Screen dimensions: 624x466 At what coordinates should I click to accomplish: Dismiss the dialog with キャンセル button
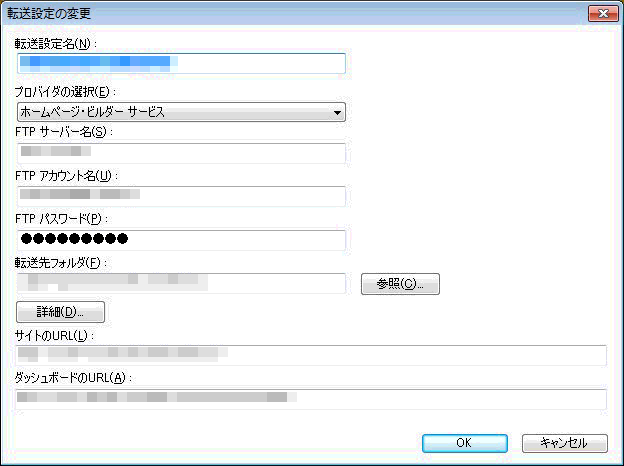pyautogui.click(x=565, y=443)
